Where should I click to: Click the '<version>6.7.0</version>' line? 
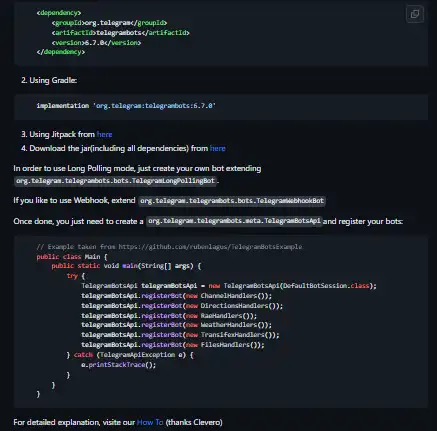click(96, 43)
